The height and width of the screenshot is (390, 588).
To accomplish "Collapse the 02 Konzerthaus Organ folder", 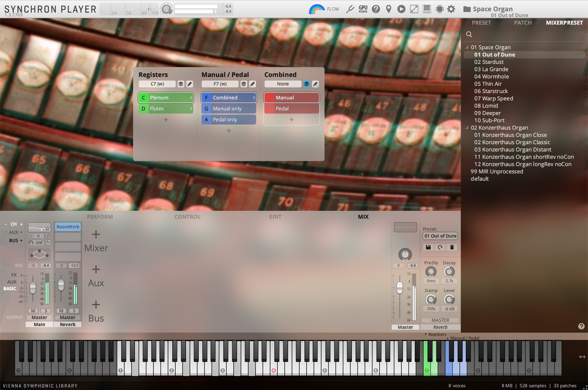I will click(x=467, y=127).
